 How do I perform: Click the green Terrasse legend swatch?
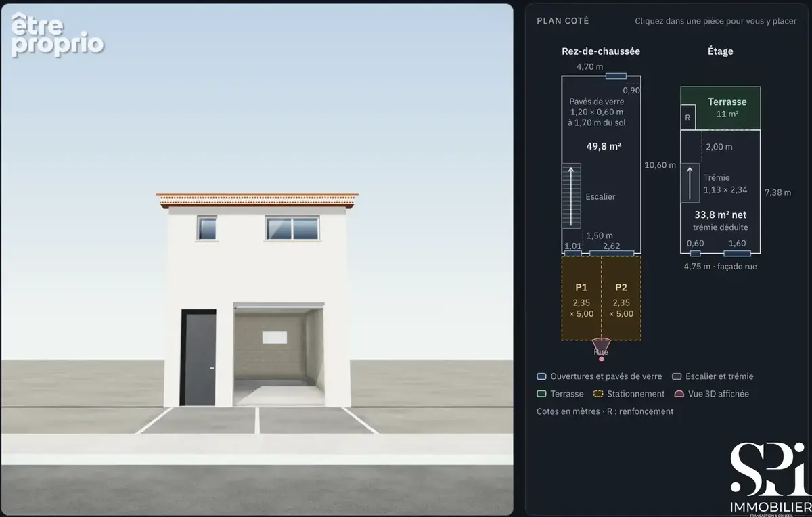541,394
